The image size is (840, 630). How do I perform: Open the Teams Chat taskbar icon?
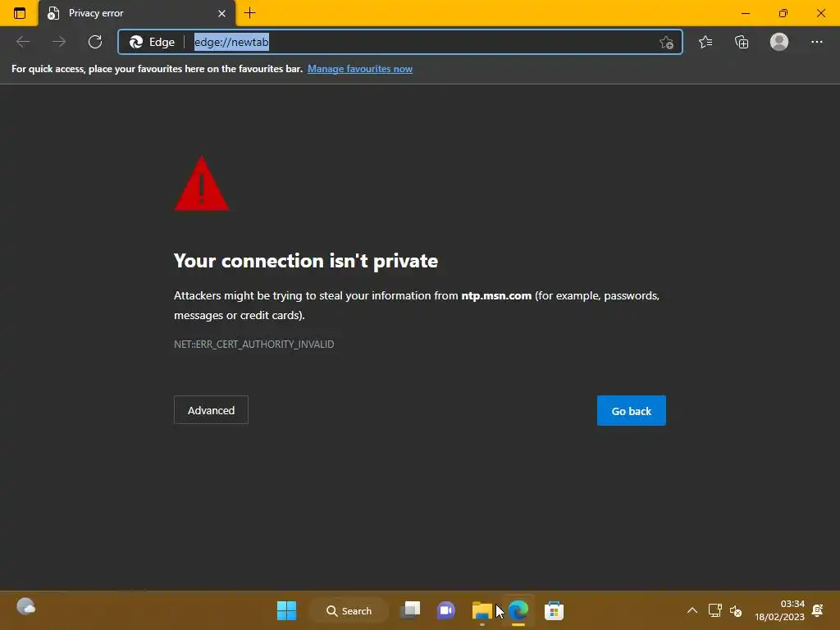[445, 610]
